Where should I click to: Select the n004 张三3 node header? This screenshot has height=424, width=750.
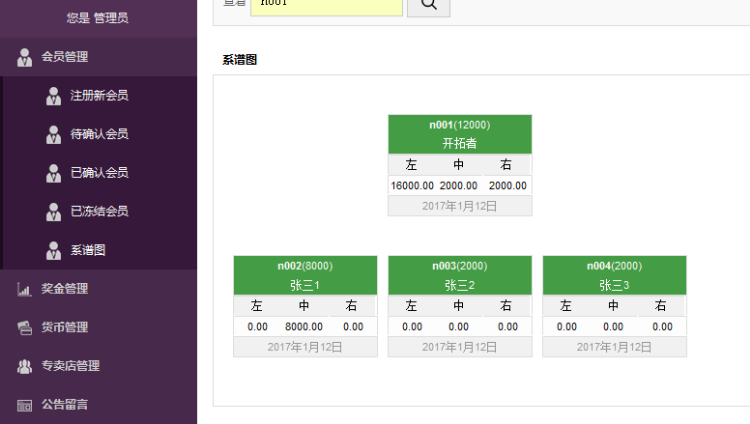614,275
